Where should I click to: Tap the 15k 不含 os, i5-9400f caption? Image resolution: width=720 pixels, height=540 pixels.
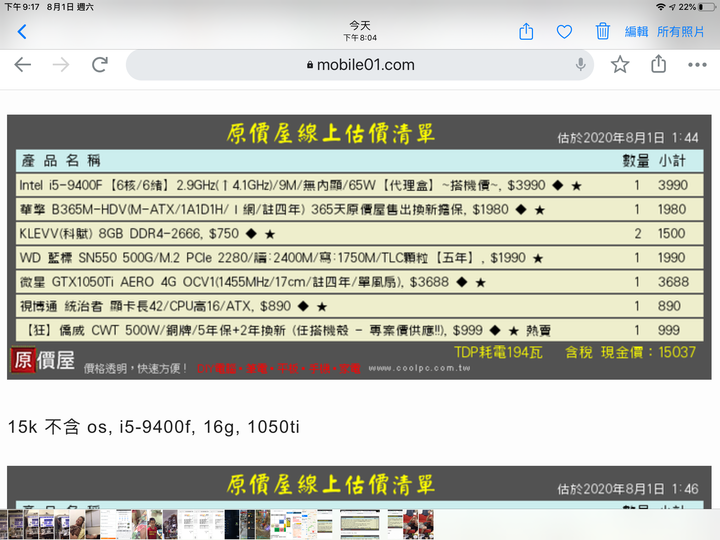(153, 427)
